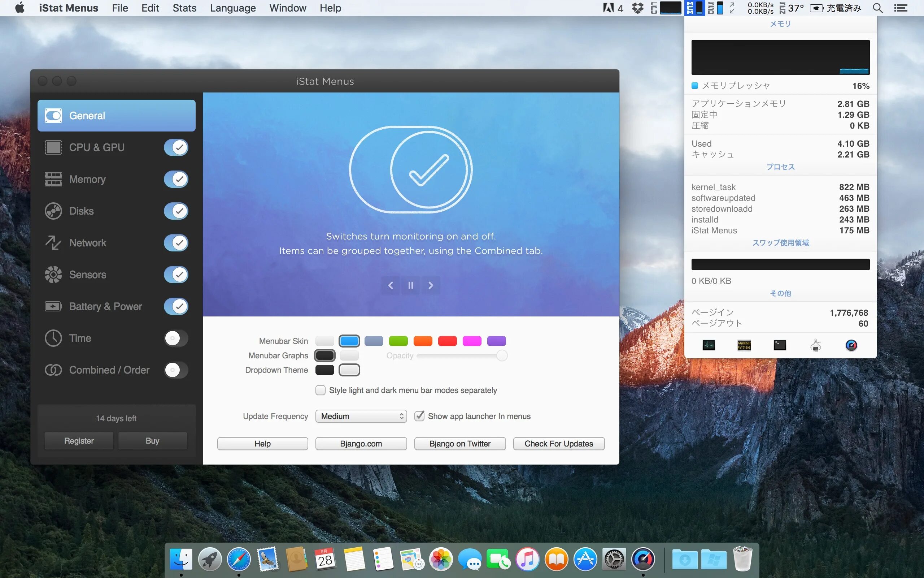Image resolution: width=924 pixels, height=578 pixels.
Task: Open the Window menu
Action: (x=288, y=8)
